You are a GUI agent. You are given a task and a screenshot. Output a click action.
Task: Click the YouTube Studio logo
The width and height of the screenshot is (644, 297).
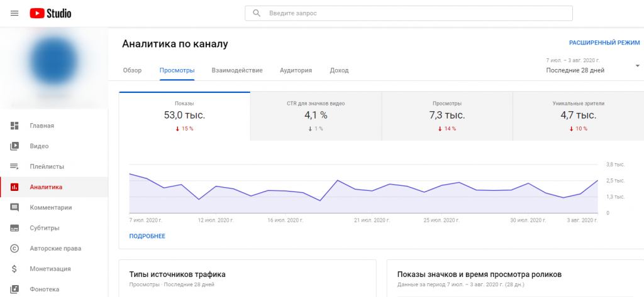50,13
